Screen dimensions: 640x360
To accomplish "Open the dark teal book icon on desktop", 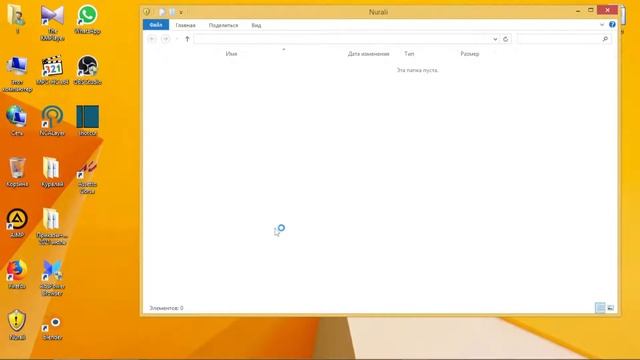I will click(x=87, y=121).
